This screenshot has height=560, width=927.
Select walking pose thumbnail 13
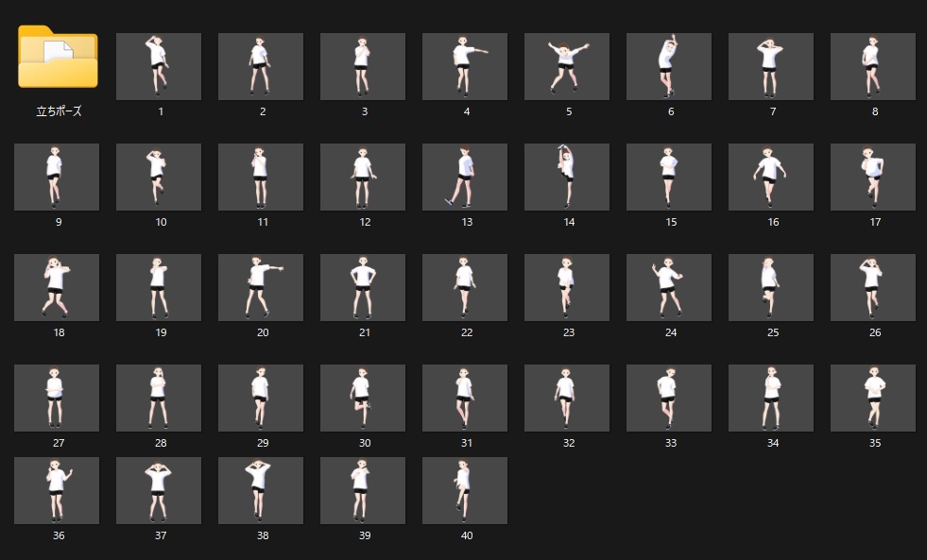[x=465, y=177]
